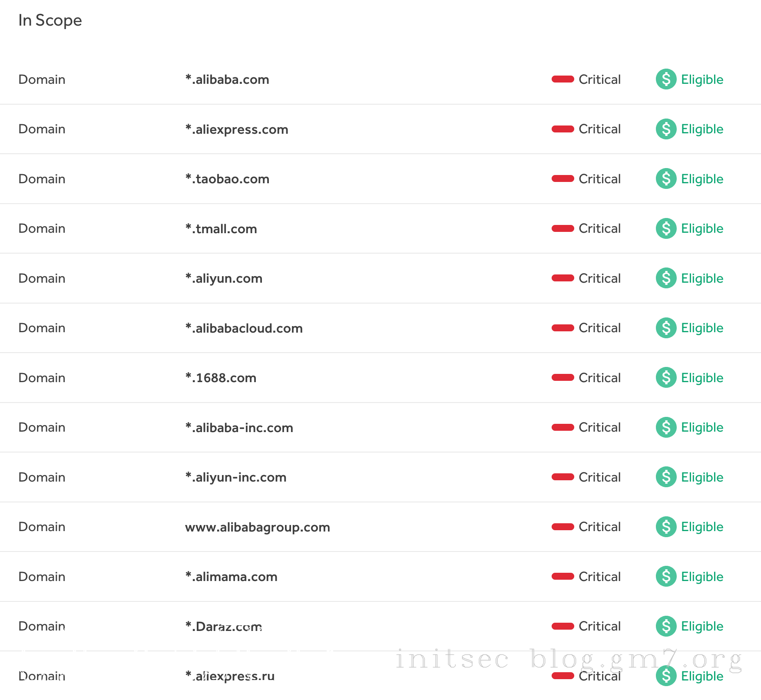This screenshot has height=700, width=761.
Task: Click the *.aliyun-inc.com domain name
Action: 236,477
